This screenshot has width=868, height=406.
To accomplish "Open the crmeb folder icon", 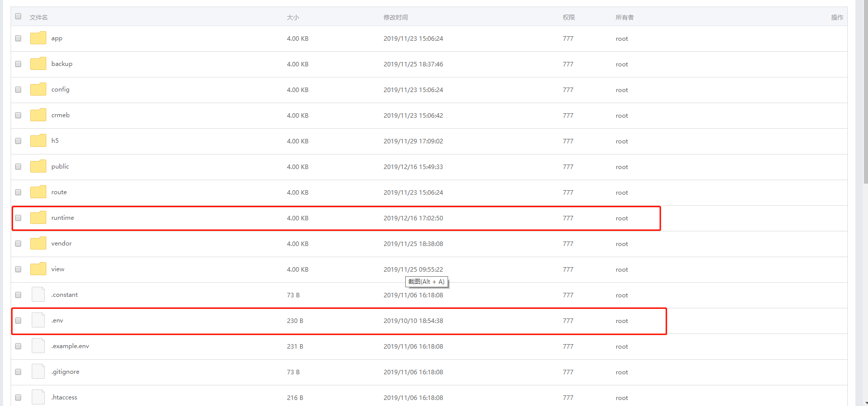I will [x=38, y=115].
